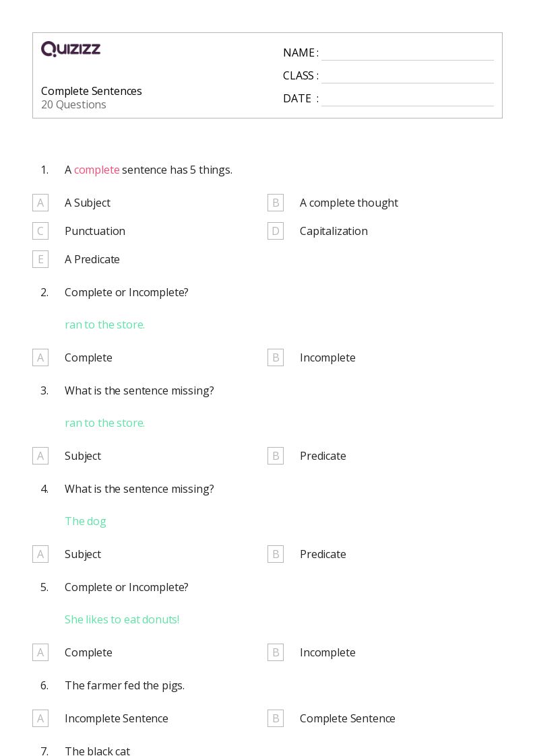Pick 'Complete' box A for question 5
Screen dimensions: 535x756
click(x=40, y=652)
